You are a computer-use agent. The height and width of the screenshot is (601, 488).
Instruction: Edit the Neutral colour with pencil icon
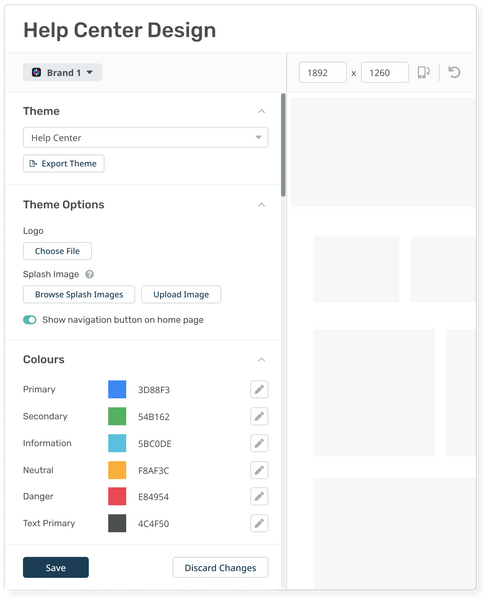click(259, 470)
